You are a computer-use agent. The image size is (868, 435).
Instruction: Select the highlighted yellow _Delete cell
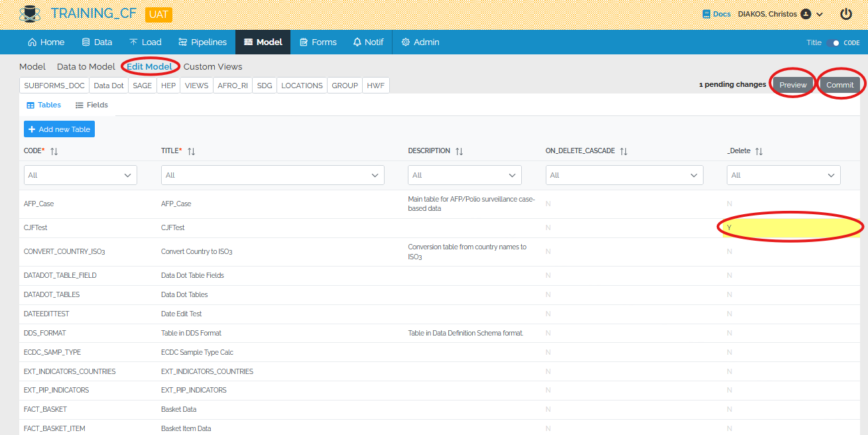(x=789, y=227)
